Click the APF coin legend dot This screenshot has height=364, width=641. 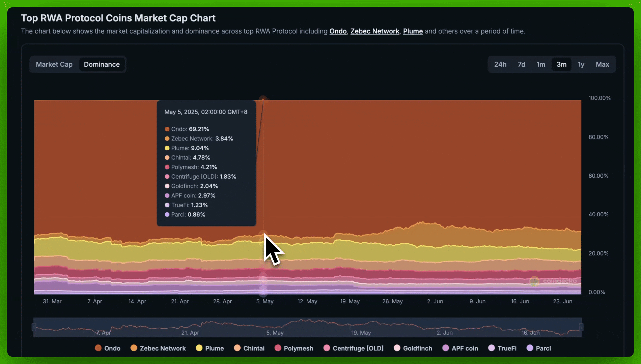(445, 348)
